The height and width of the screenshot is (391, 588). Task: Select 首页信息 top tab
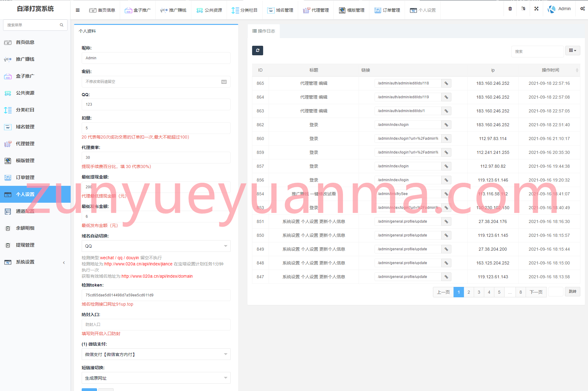(x=102, y=10)
